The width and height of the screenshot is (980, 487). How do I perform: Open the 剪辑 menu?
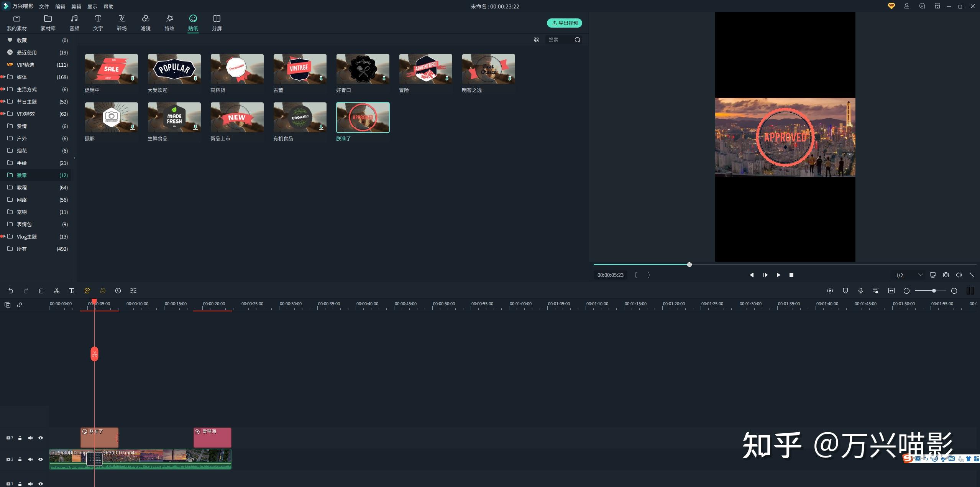click(x=76, y=7)
